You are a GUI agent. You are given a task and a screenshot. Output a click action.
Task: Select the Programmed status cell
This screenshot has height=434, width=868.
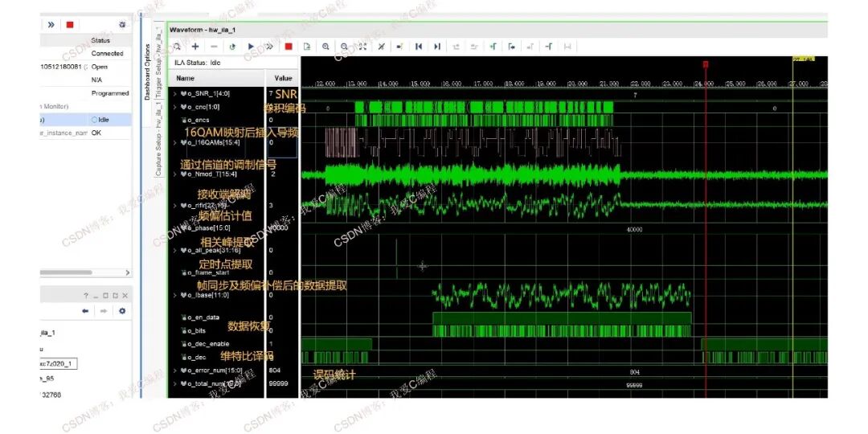pos(110,93)
